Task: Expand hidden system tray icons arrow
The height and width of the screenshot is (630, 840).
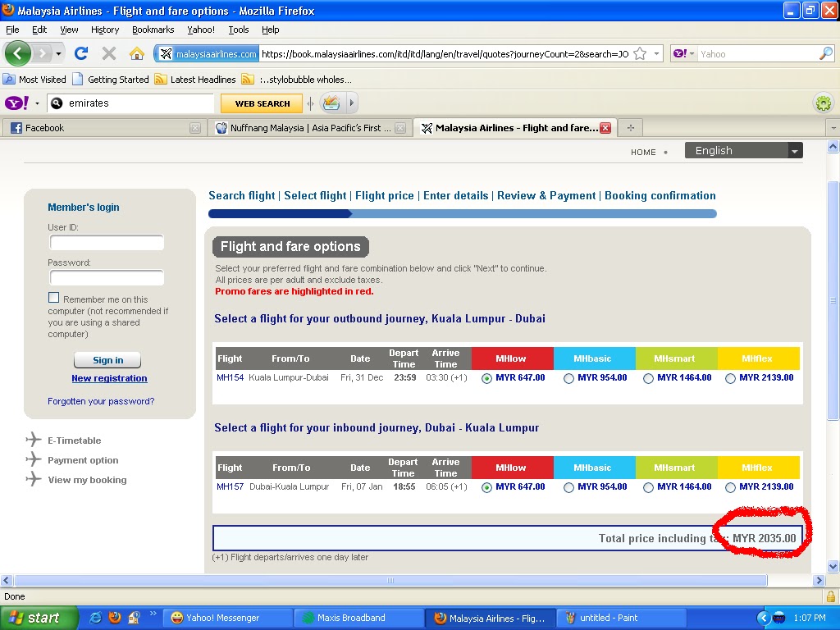Action: 764,618
